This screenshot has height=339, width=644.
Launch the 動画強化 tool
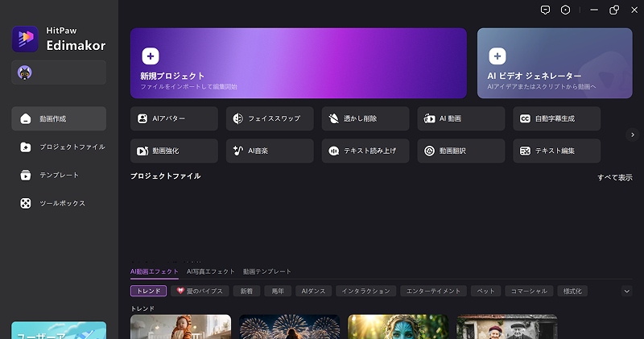[174, 151]
